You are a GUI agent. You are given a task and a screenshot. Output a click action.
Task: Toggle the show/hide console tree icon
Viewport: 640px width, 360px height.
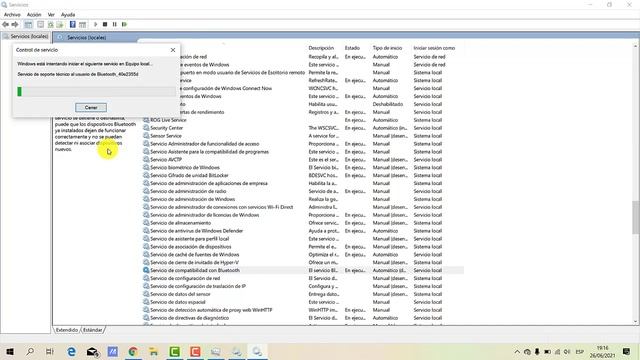(28, 24)
